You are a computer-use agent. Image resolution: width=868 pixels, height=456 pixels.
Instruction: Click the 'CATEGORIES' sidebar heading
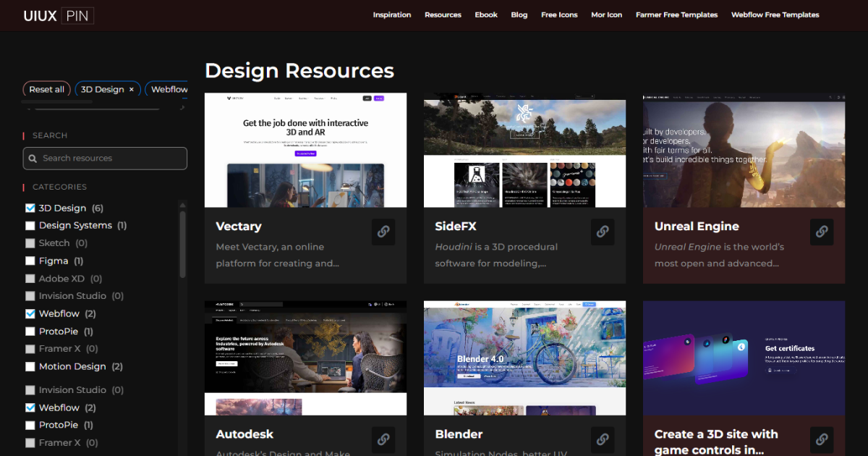[59, 187]
